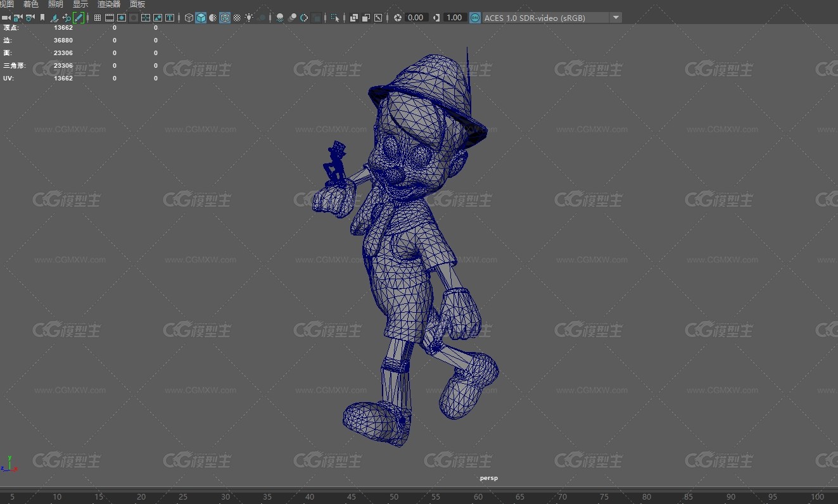838x504 pixels.
Task: Click the Exposure 0.00 field
Action: click(417, 18)
